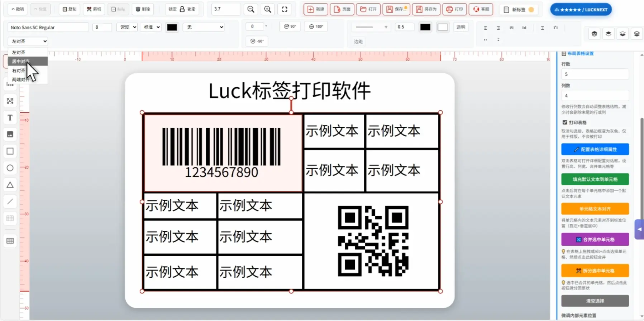The width and height of the screenshot is (644, 321).
Task: Click the third alignment icon (align tops)
Action: [x=511, y=28]
